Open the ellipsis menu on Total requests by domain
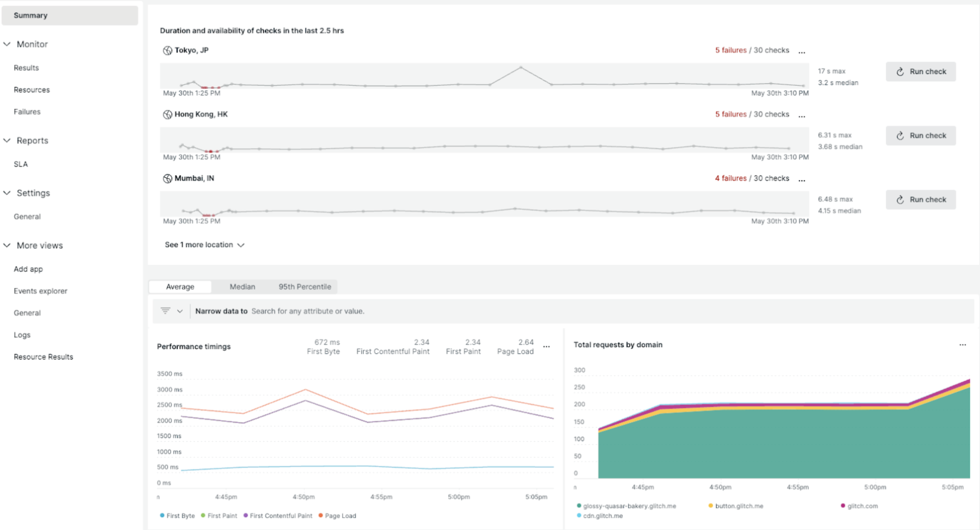The image size is (980, 530). [x=963, y=345]
